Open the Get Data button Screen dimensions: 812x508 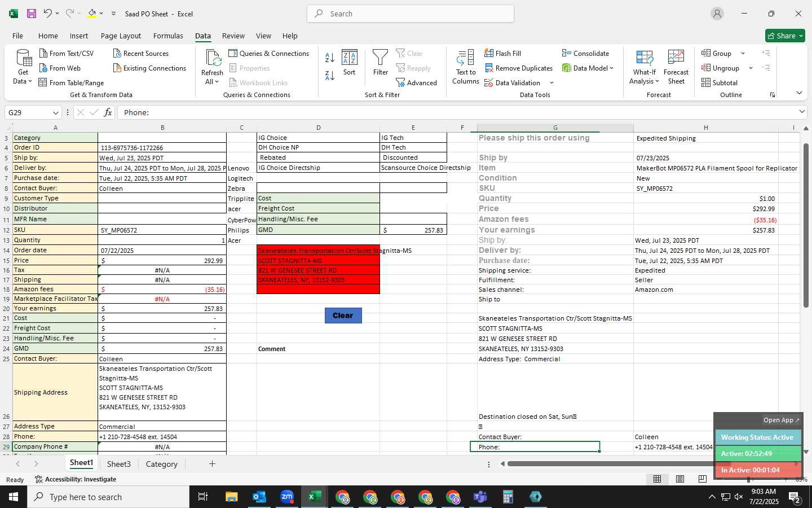pyautogui.click(x=23, y=67)
